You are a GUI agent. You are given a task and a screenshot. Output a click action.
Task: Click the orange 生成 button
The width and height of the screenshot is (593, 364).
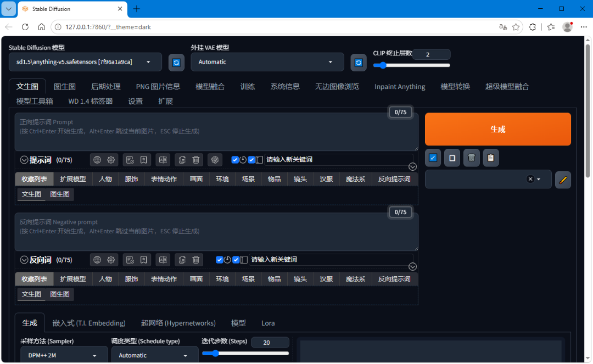point(497,129)
